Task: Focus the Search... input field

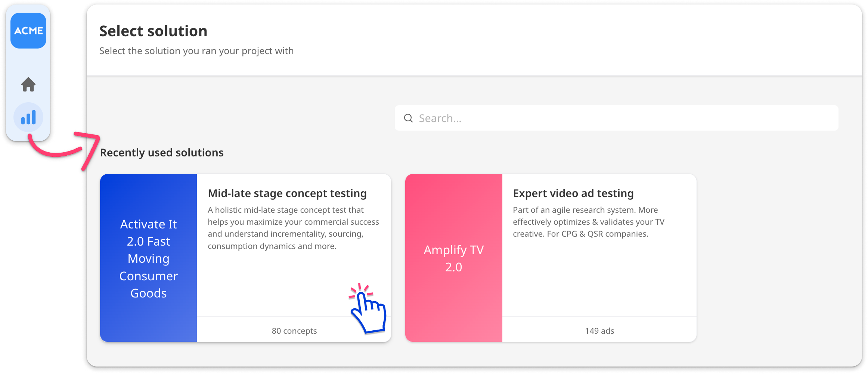Action: tap(616, 118)
